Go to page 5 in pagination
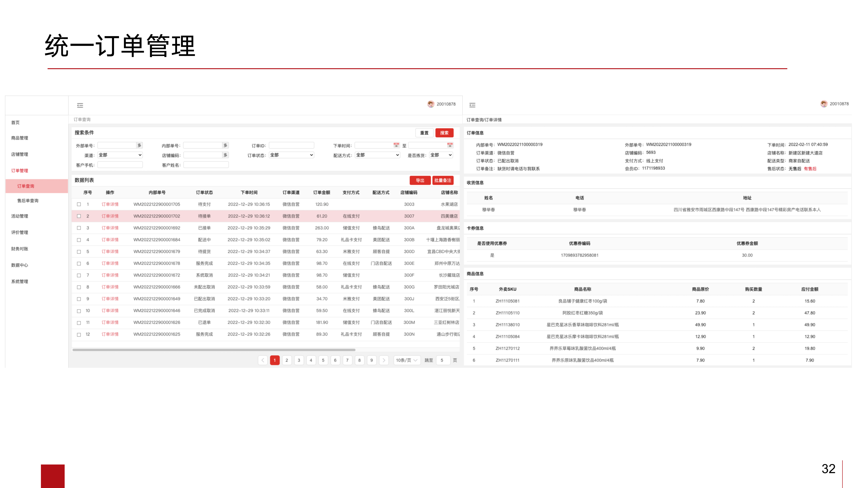 click(x=323, y=360)
